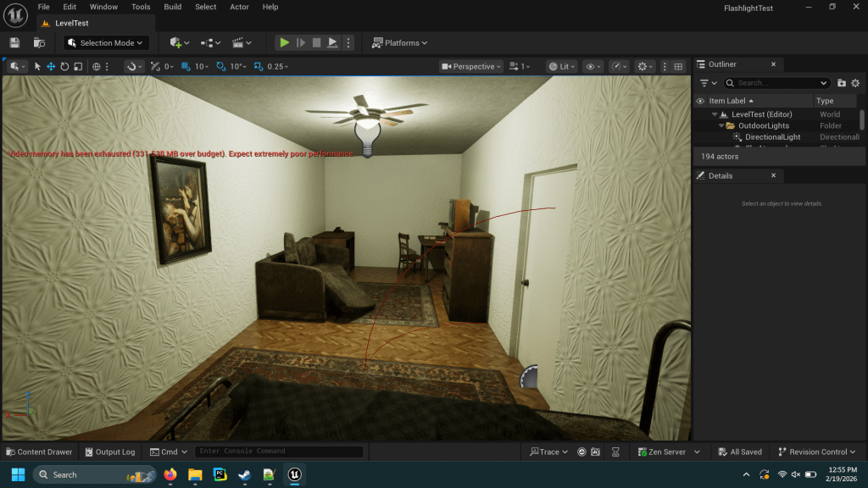Save the current level with the disk icon

pos(14,42)
